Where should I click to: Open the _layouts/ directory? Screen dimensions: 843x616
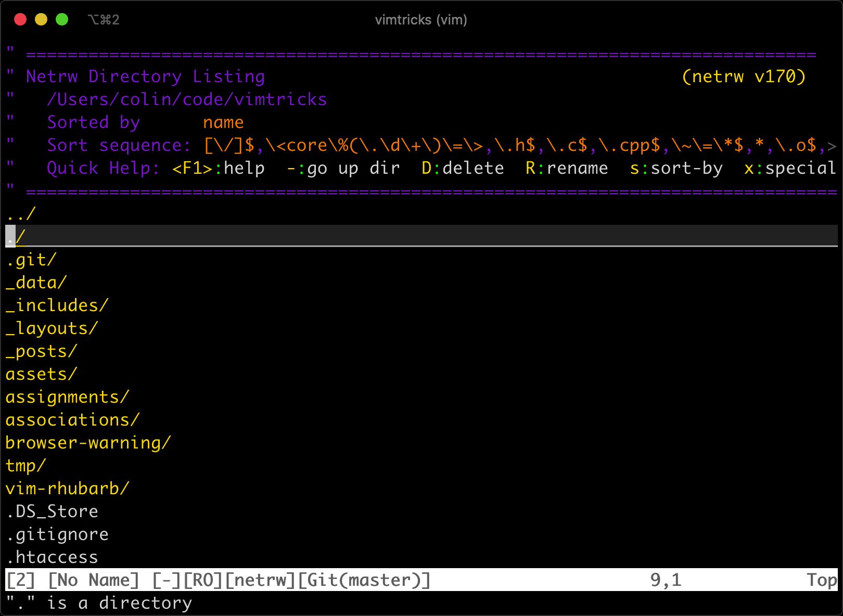tap(51, 328)
